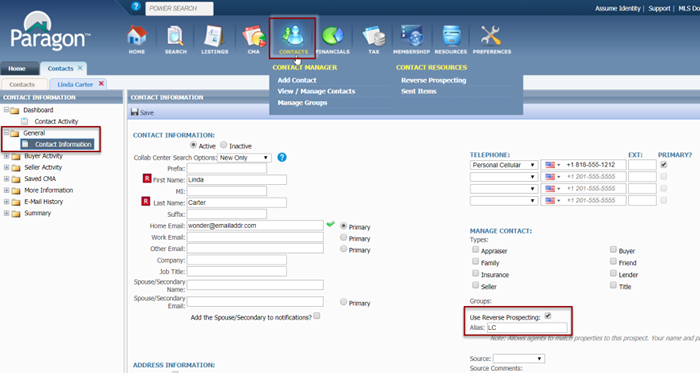Set Work Email as Primary

pos(343,237)
